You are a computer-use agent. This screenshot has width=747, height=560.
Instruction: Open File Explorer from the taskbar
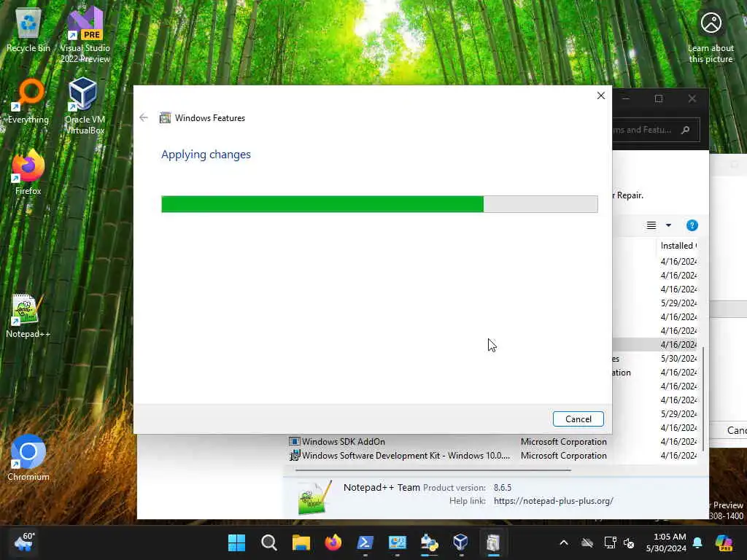pos(301,542)
